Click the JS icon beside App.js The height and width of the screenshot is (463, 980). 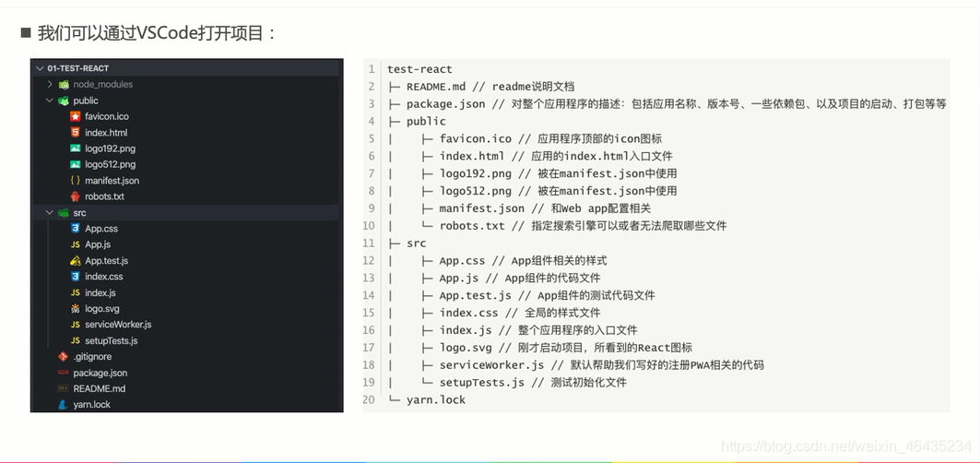tap(75, 244)
